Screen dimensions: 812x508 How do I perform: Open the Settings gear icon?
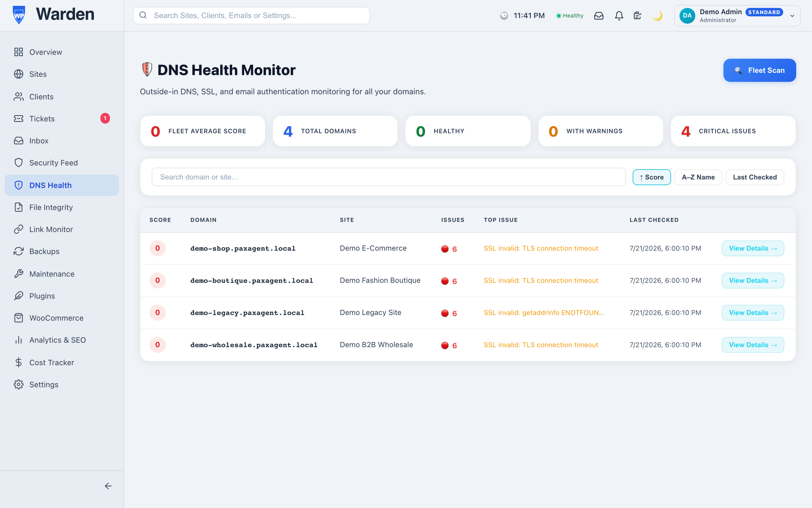[18, 384]
